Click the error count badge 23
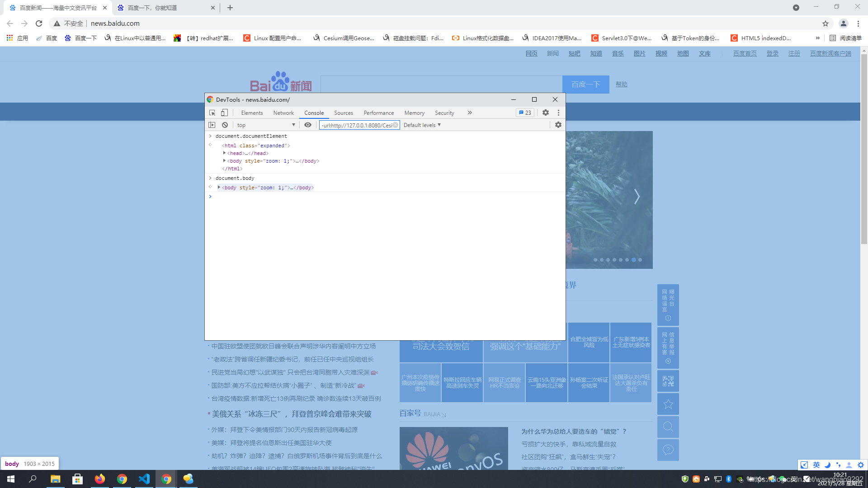The height and width of the screenshot is (488, 868). click(x=524, y=113)
